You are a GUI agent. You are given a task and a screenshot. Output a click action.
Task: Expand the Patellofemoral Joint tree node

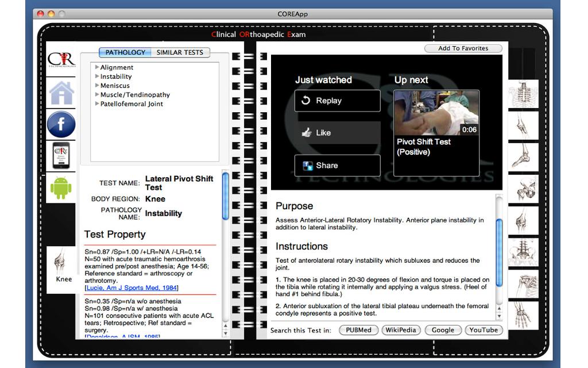pyautogui.click(x=97, y=104)
